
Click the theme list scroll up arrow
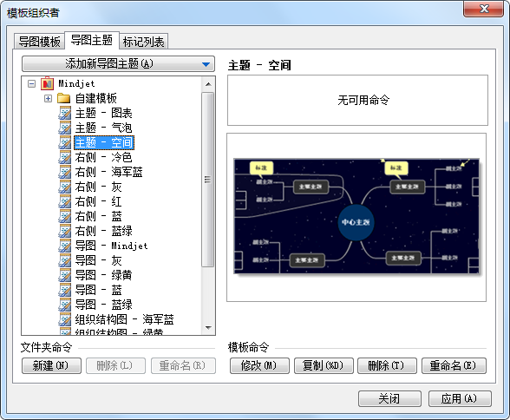point(208,84)
